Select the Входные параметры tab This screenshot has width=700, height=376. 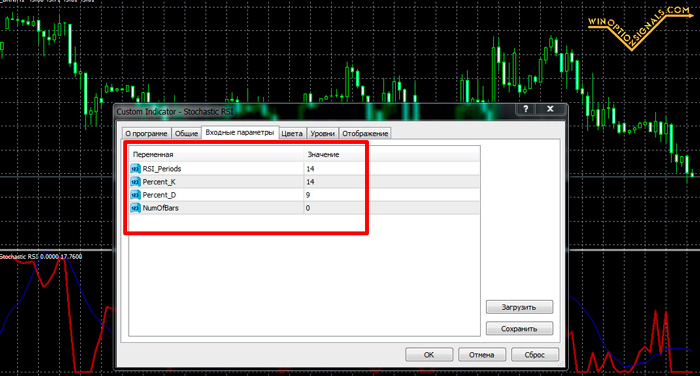[240, 133]
